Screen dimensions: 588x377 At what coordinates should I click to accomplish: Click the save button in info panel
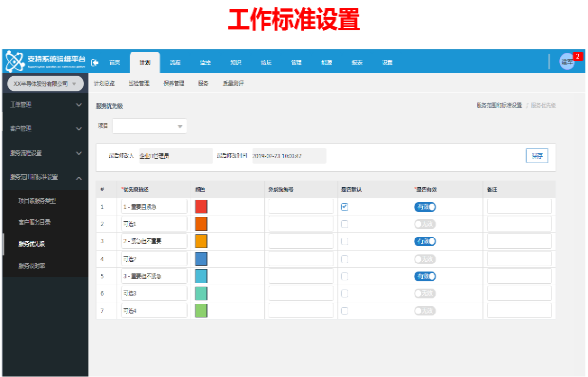pyautogui.click(x=537, y=156)
